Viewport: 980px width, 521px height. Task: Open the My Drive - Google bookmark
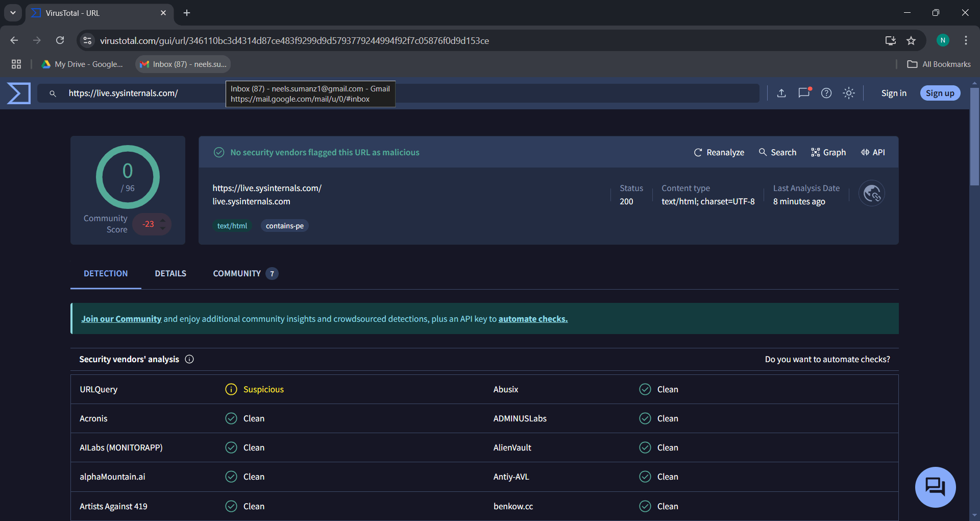coord(82,64)
